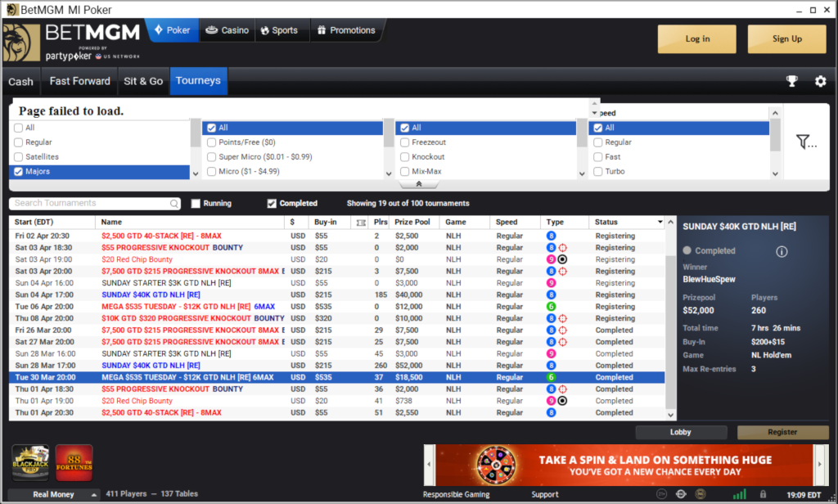The width and height of the screenshot is (838, 504).
Task: Focus the Search Tournaments field
Action: click(x=95, y=204)
